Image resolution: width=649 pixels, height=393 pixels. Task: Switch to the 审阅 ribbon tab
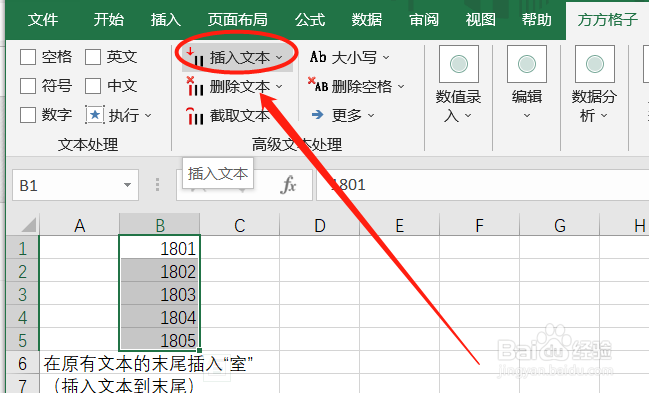424,19
